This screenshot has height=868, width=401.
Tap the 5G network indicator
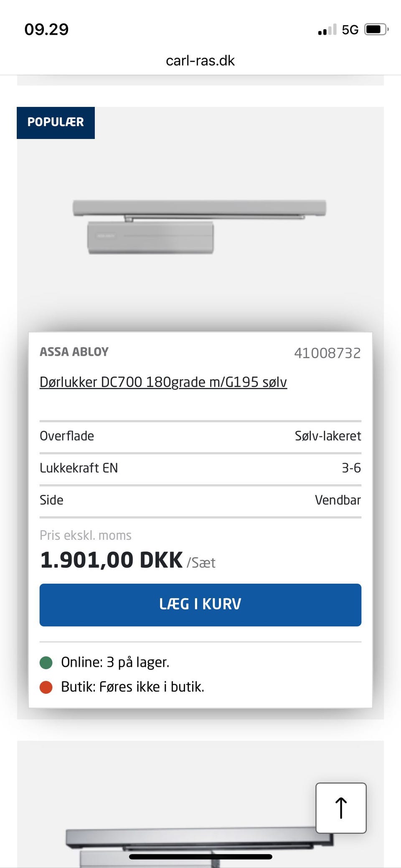click(x=350, y=30)
